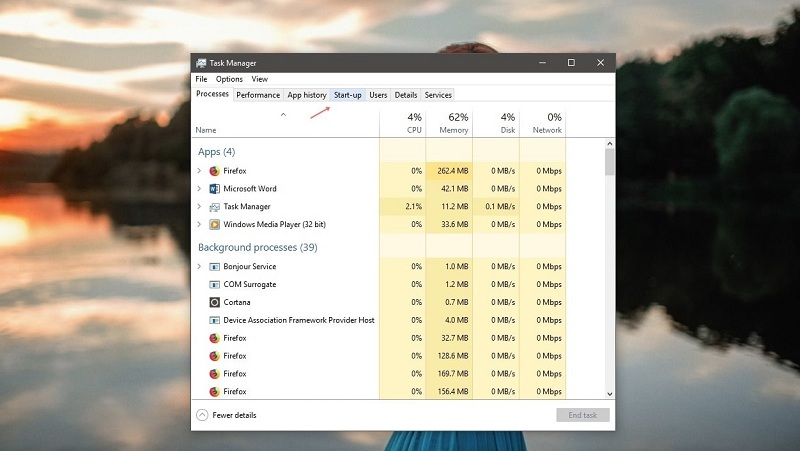
Task: Select the Device Association Framework Provider Host row
Action: coord(379,320)
